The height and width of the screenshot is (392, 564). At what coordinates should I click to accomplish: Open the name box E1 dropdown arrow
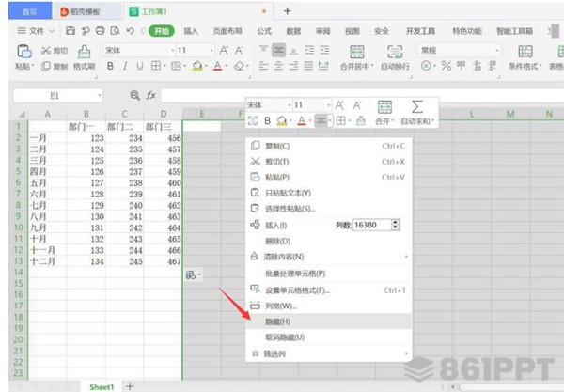(x=100, y=96)
